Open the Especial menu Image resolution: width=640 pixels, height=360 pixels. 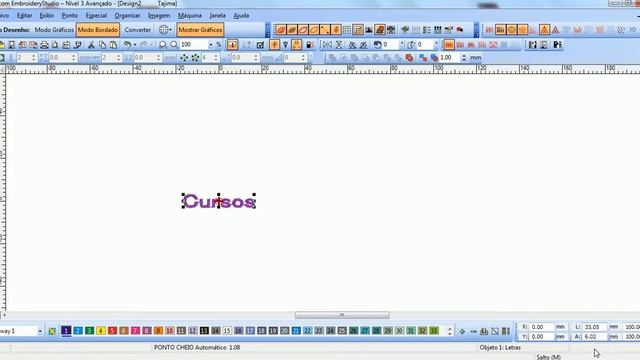(96, 16)
